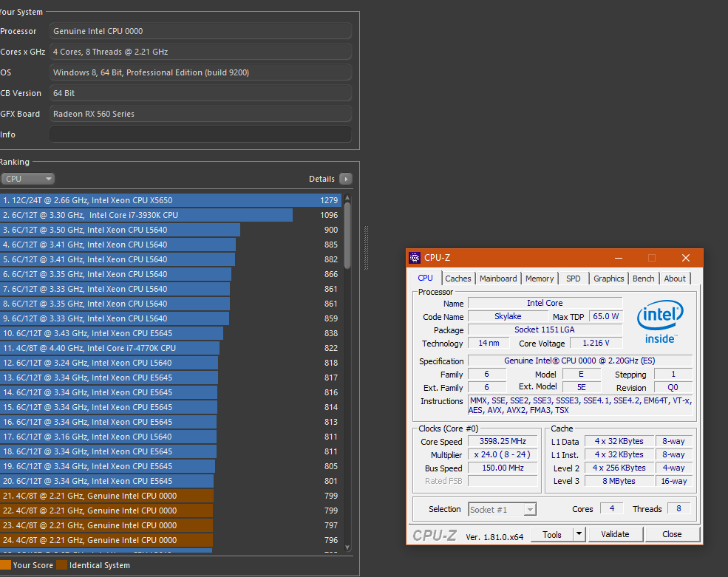Screen dimensions: 728x577
Task: Click the Processor field Genuine Intel CPU 0000
Action: click(x=200, y=31)
